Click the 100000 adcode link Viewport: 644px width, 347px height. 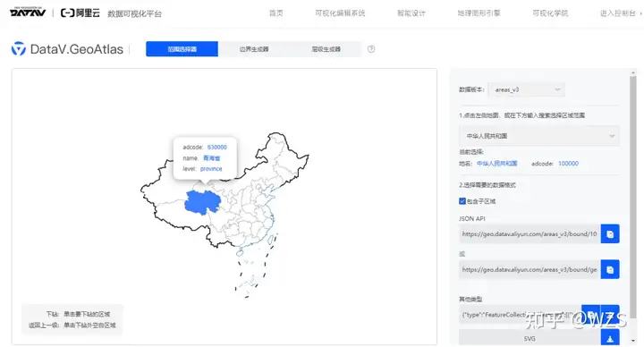569,164
